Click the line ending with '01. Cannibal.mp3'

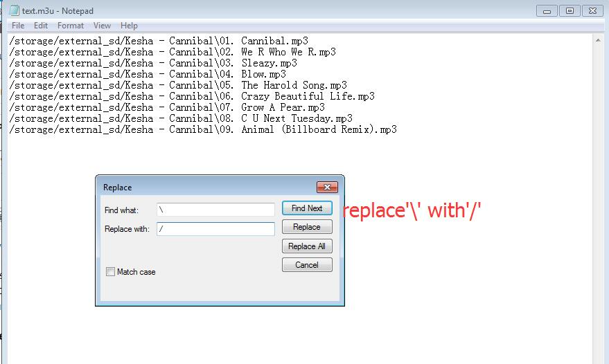coord(159,41)
